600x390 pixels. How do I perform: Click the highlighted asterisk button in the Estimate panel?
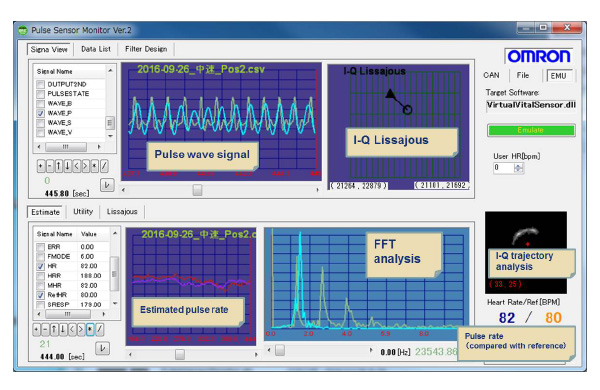pos(90,329)
